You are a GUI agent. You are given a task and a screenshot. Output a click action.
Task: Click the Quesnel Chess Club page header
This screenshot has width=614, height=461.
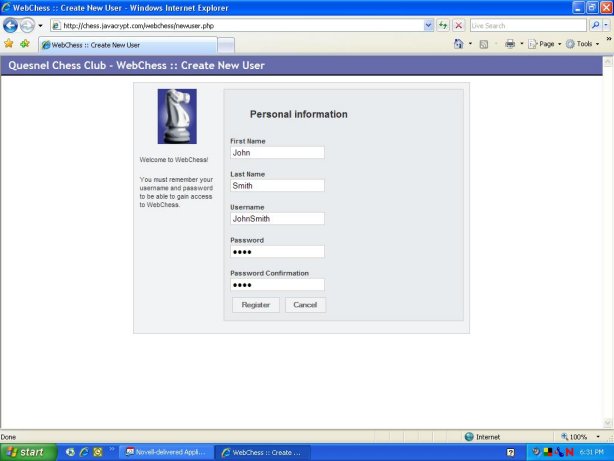[x=137, y=65]
